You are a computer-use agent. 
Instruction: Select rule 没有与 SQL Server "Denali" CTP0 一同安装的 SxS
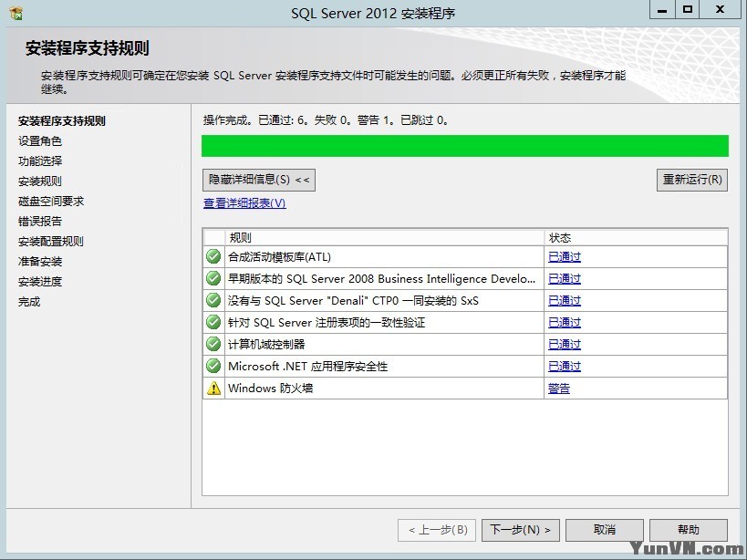[x=353, y=301]
